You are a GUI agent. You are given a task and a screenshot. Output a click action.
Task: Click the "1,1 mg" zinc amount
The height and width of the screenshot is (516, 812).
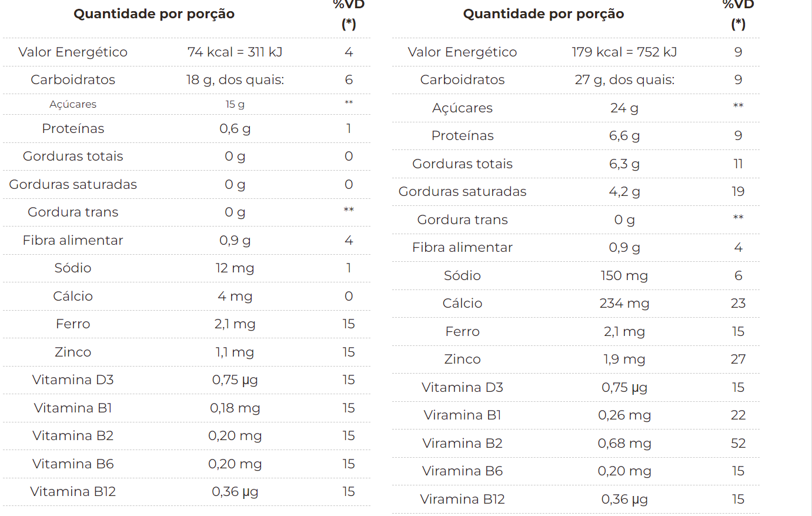click(235, 352)
